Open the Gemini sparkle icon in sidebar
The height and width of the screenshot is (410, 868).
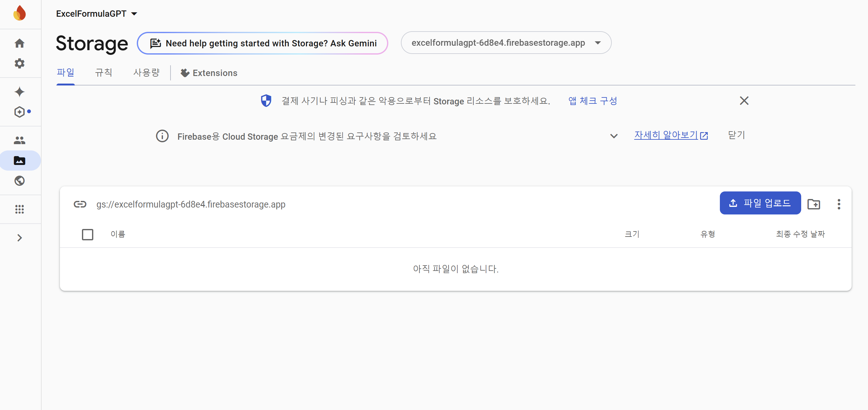tap(20, 92)
